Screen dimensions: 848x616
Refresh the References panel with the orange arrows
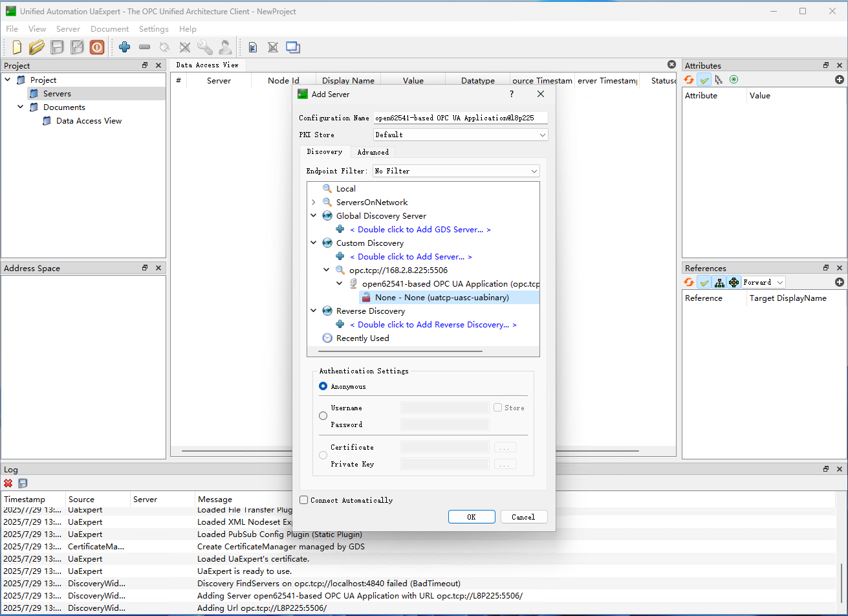coord(690,282)
